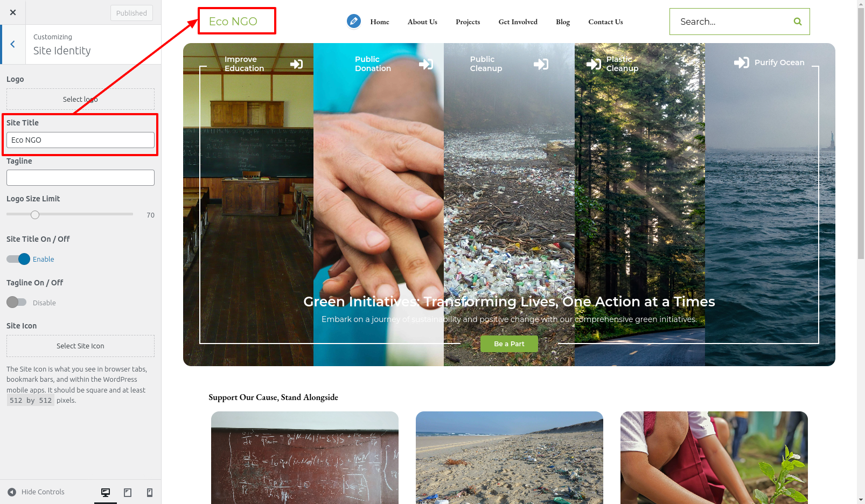This screenshot has width=865, height=504.
Task: Click the green Be a Part button
Action: [509, 344]
